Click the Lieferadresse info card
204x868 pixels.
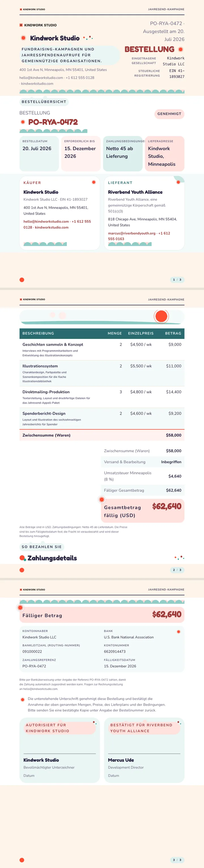[165, 154]
